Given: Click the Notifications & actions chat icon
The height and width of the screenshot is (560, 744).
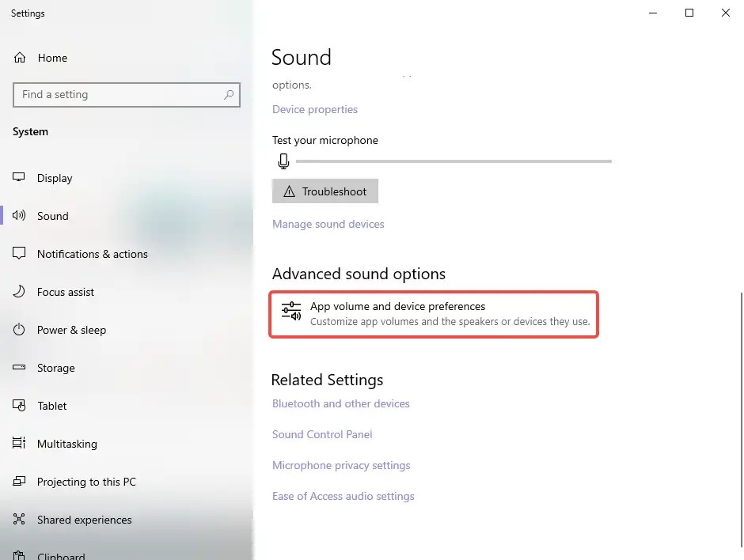Looking at the screenshot, I should click(x=18, y=254).
